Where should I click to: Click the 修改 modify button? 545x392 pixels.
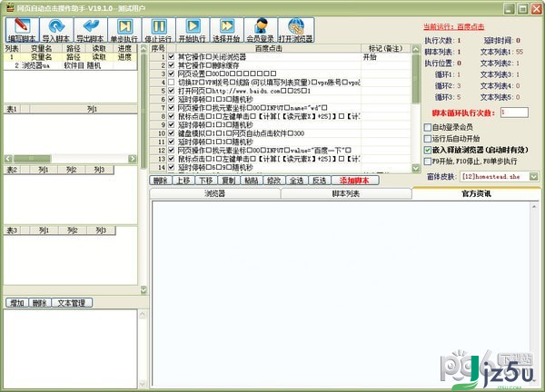pyautogui.click(x=274, y=181)
